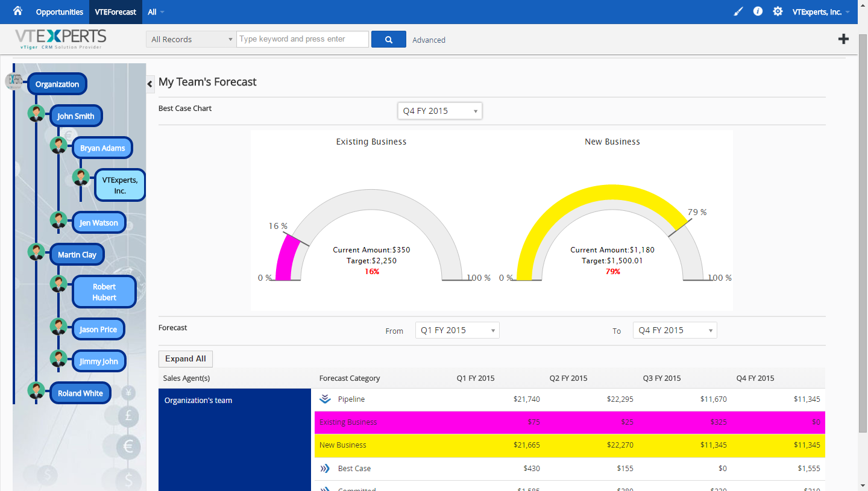The width and height of the screenshot is (868, 491).
Task: Select Roland White in hierarchy
Action: (80, 393)
